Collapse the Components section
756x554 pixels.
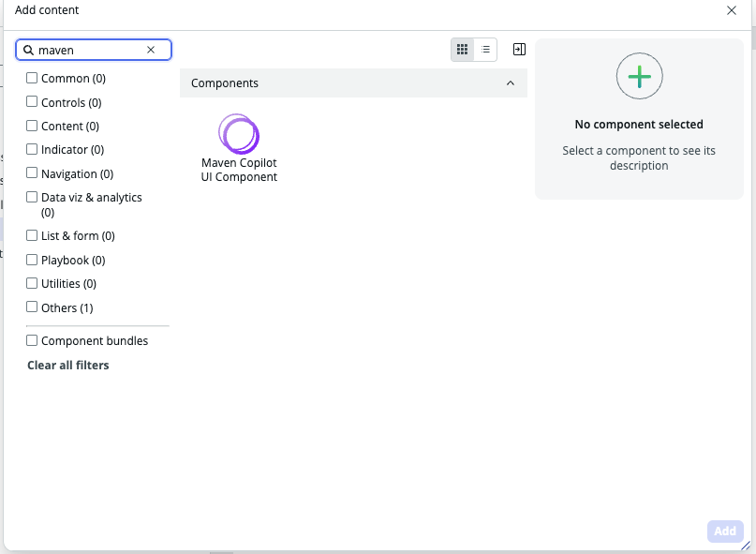tap(511, 82)
